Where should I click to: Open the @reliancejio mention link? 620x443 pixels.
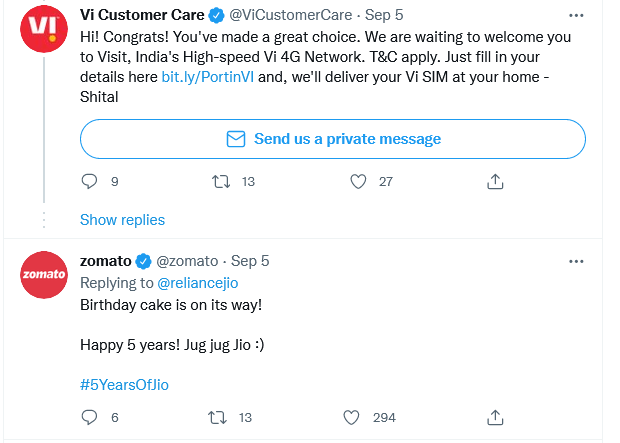(198, 283)
